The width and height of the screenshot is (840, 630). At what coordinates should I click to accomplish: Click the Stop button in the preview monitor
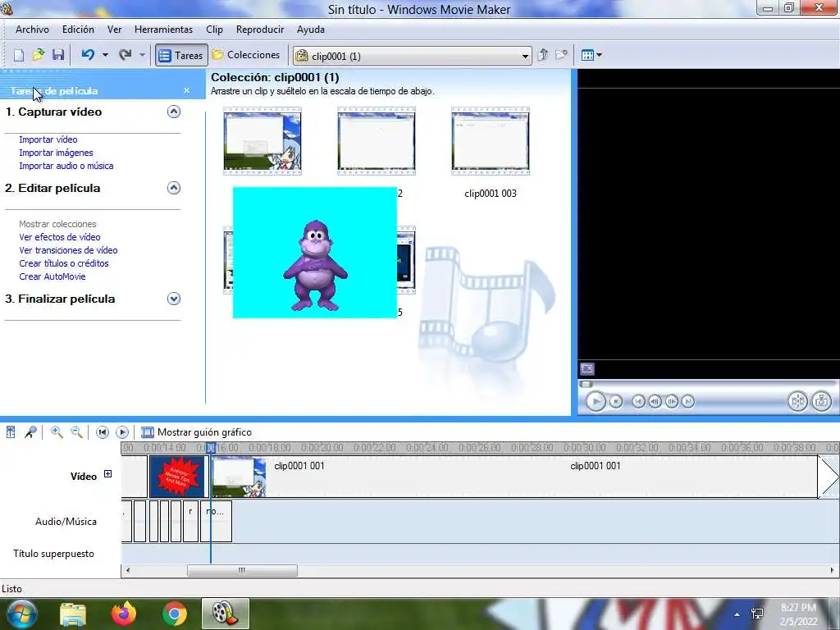[616, 401]
